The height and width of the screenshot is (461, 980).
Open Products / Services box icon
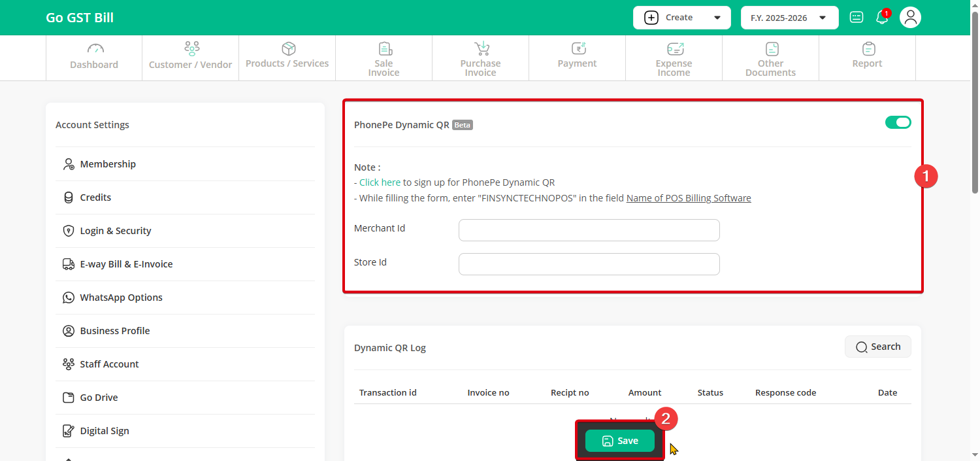288,49
